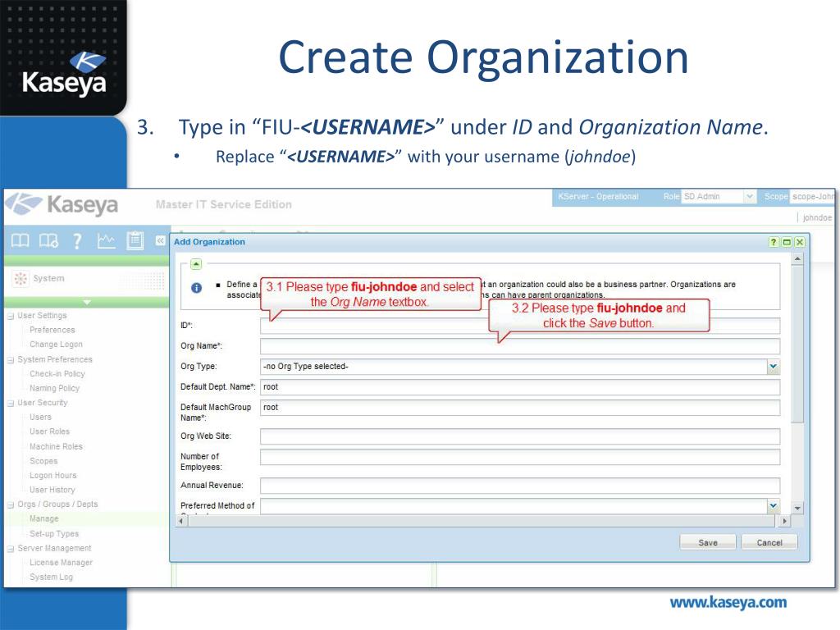
Task: Maximize the Add Organization dialog
Action: [787, 242]
